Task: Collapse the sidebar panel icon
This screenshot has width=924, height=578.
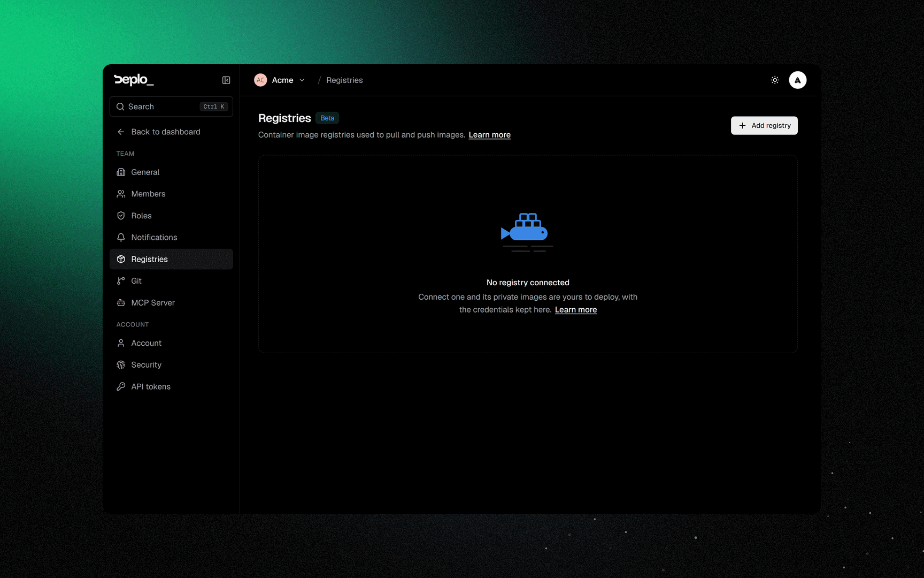Action: (226, 80)
